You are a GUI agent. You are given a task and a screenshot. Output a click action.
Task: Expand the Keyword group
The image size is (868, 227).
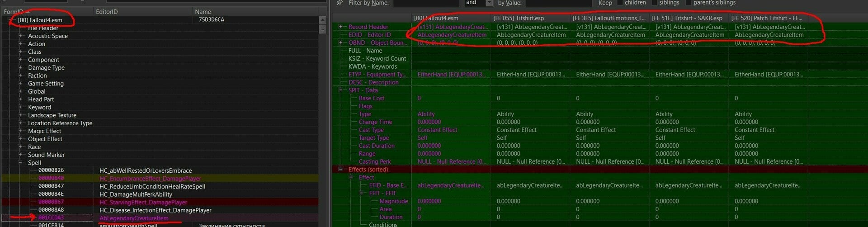coord(20,107)
